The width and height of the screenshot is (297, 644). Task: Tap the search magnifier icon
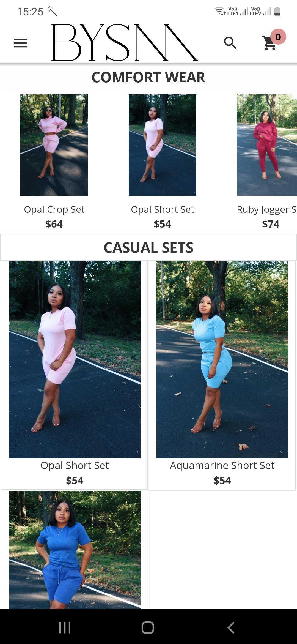230,43
